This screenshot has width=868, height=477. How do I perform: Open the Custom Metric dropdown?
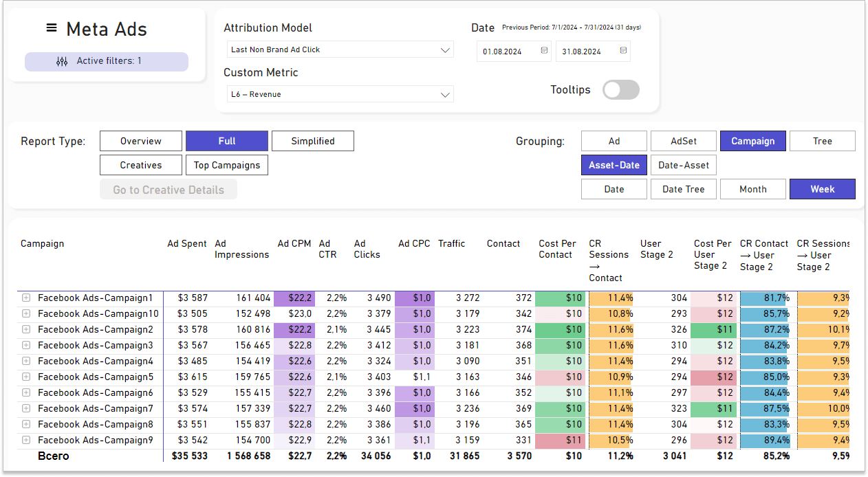coord(445,94)
